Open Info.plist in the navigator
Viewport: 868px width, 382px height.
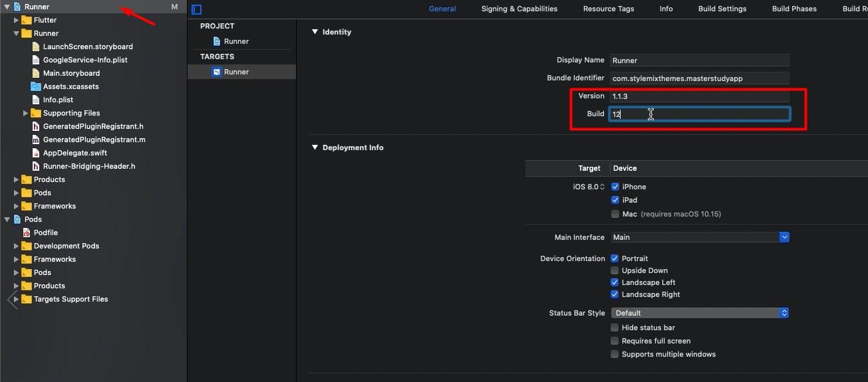tap(58, 100)
